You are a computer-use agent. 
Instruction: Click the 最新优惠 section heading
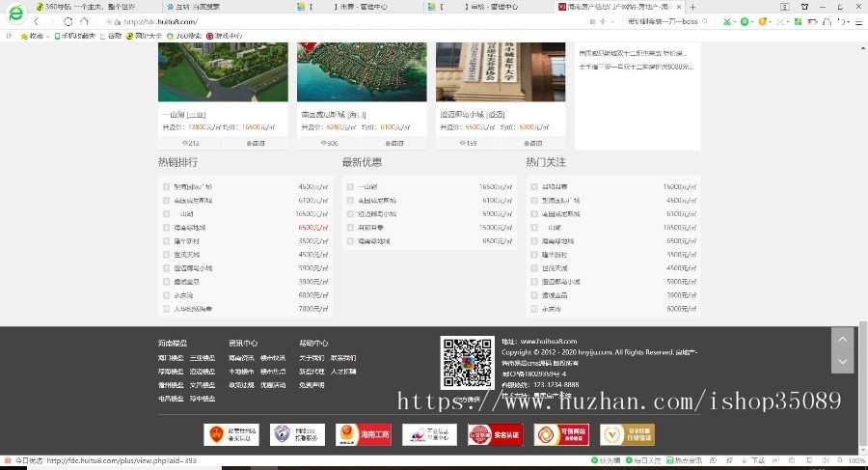coord(362,162)
